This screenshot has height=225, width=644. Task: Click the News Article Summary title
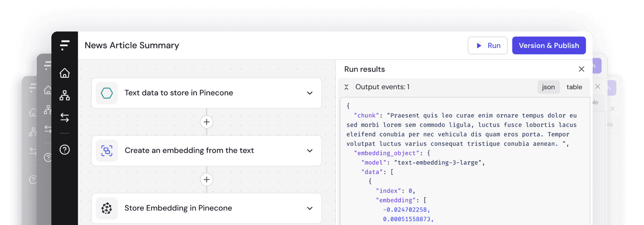pos(132,45)
